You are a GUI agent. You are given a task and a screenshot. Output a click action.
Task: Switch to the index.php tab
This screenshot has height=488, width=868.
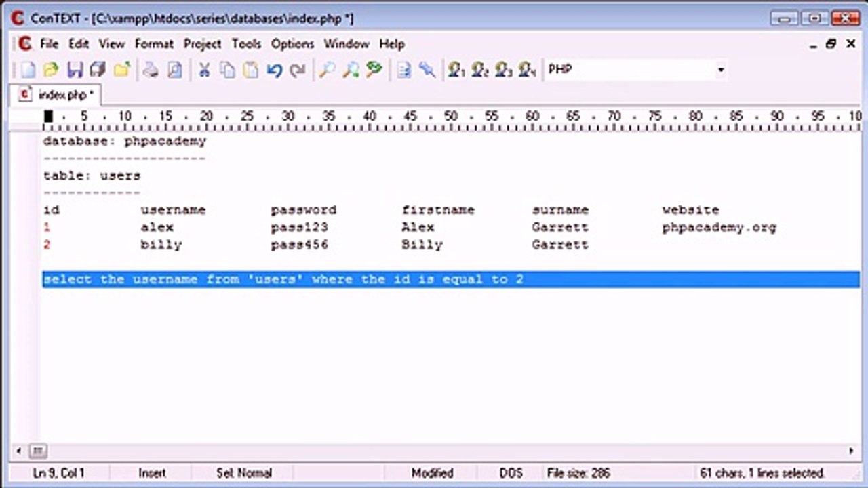[57, 94]
